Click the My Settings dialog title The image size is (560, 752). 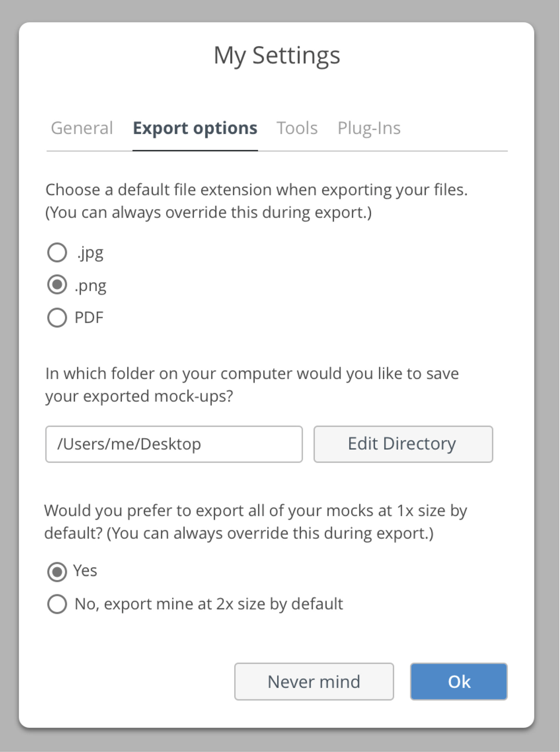click(x=276, y=56)
